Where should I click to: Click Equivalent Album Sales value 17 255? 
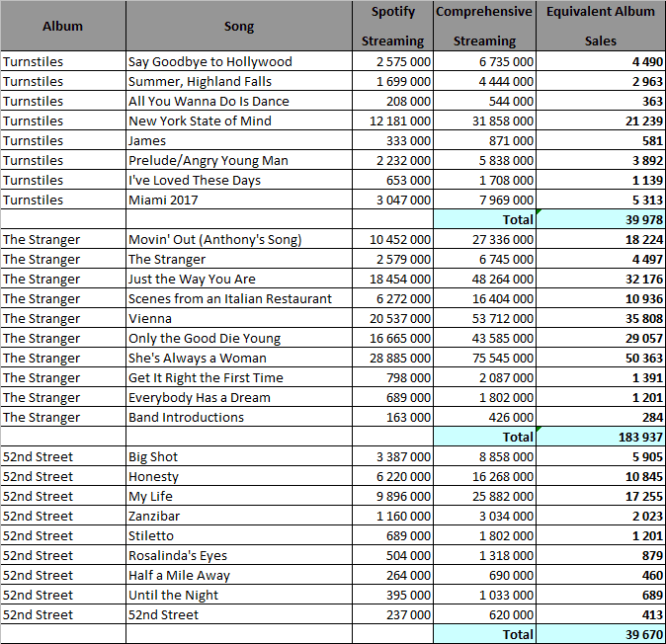[x=601, y=496]
